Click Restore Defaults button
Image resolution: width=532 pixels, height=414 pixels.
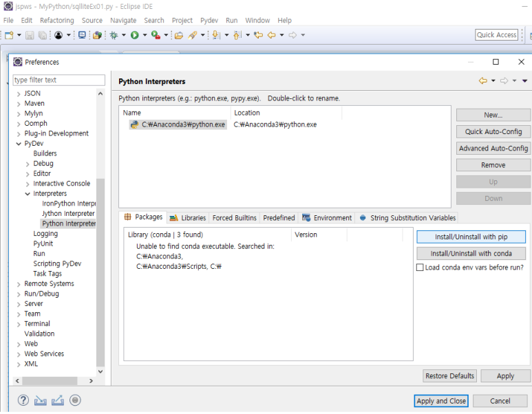[x=449, y=375]
